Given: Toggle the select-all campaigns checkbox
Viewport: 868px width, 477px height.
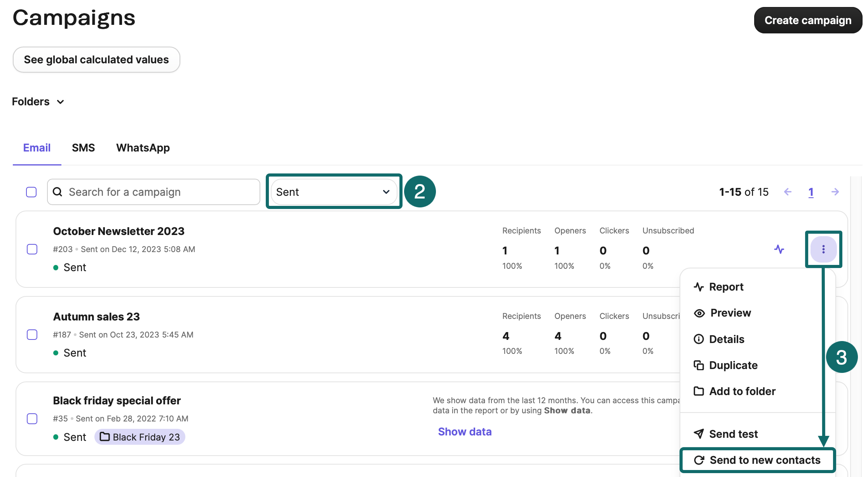Looking at the screenshot, I should point(31,192).
